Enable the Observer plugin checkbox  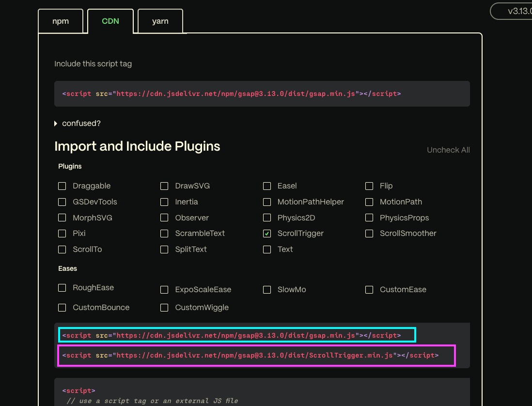click(x=164, y=218)
